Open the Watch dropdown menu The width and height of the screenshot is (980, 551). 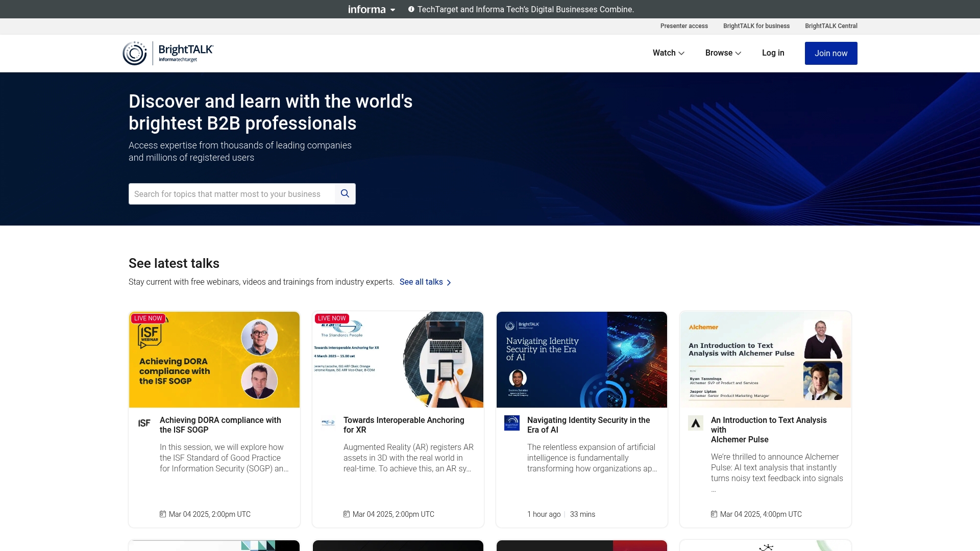(x=668, y=53)
